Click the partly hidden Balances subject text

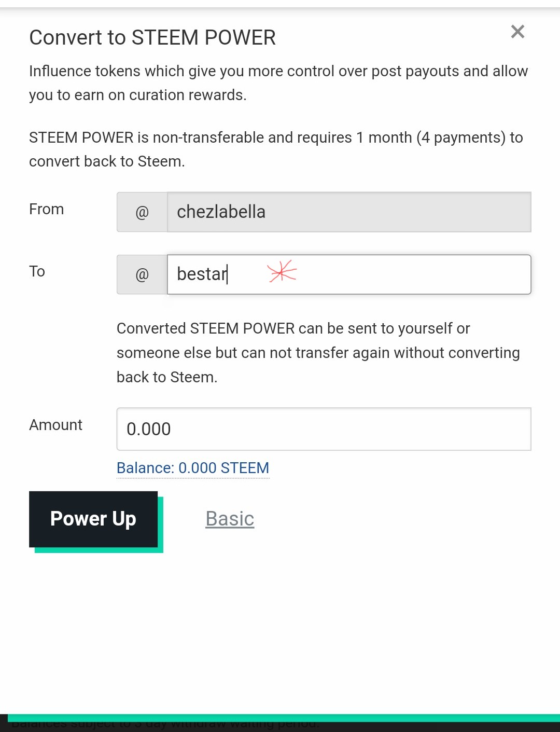tap(166, 726)
